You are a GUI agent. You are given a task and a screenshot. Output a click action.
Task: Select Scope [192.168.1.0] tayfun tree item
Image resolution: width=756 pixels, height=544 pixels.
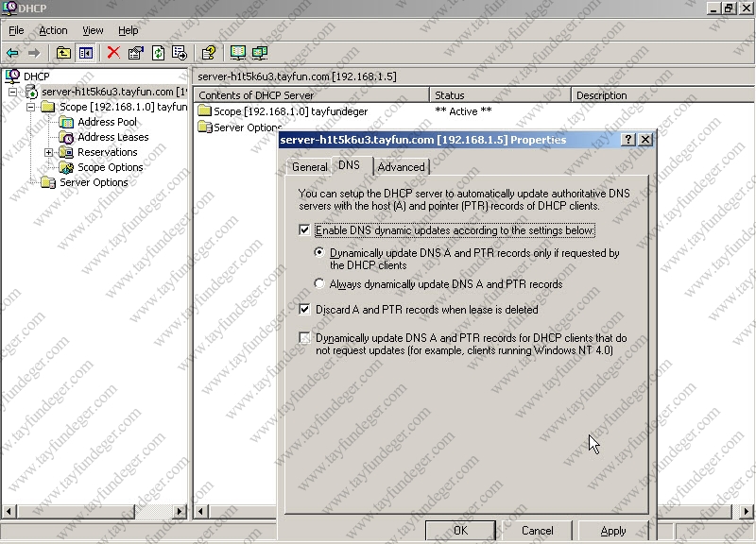point(123,107)
